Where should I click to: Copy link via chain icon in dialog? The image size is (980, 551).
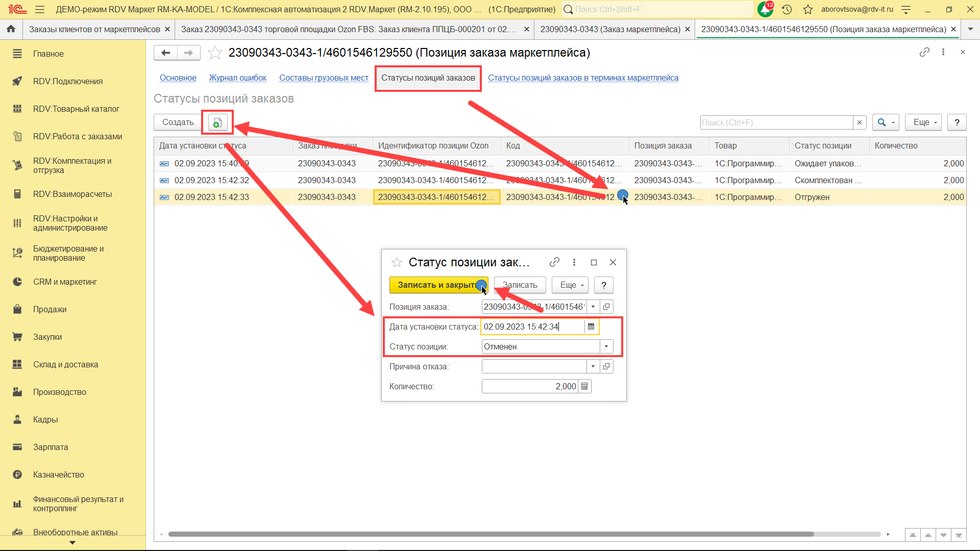pos(554,262)
